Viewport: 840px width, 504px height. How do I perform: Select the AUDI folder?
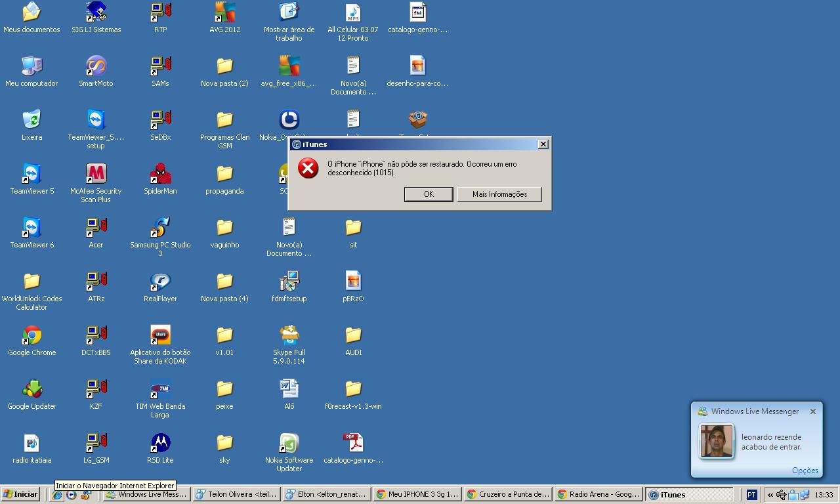click(x=353, y=335)
